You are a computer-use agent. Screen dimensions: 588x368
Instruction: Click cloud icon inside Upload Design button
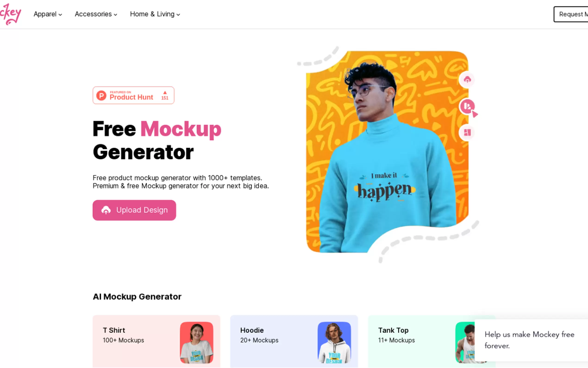(x=106, y=210)
